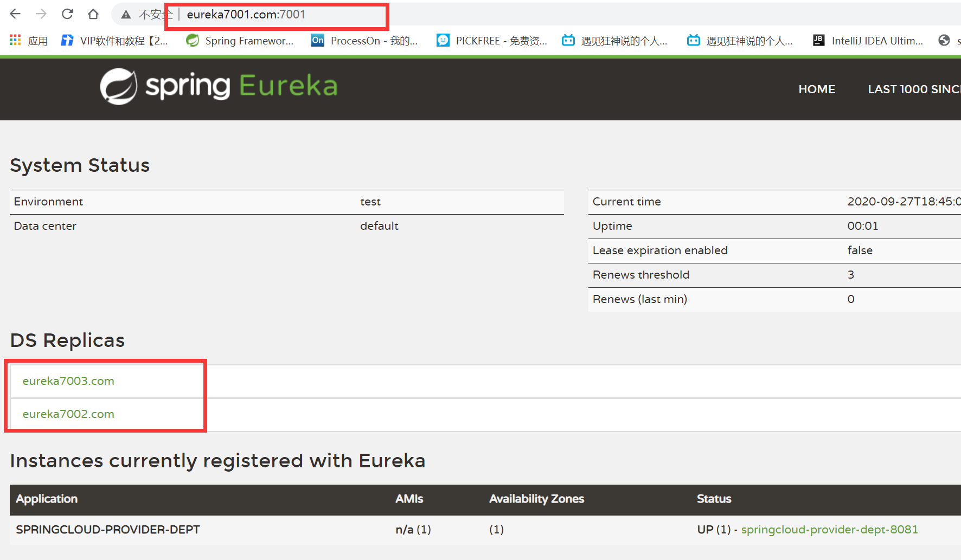Image resolution: width=961 pixels, height=560 pixels.
Task: Click the Spring leaf logo
Action: pyautogui.click(x=119, y=86)
